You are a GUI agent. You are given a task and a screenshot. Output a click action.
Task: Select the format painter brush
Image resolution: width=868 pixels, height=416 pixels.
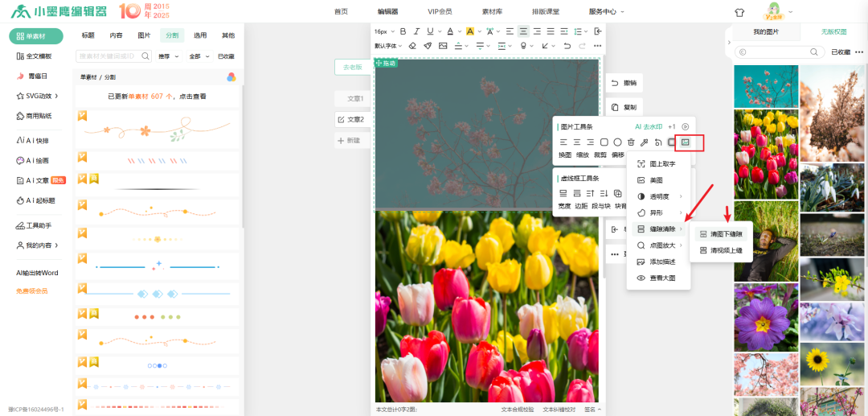428,45
